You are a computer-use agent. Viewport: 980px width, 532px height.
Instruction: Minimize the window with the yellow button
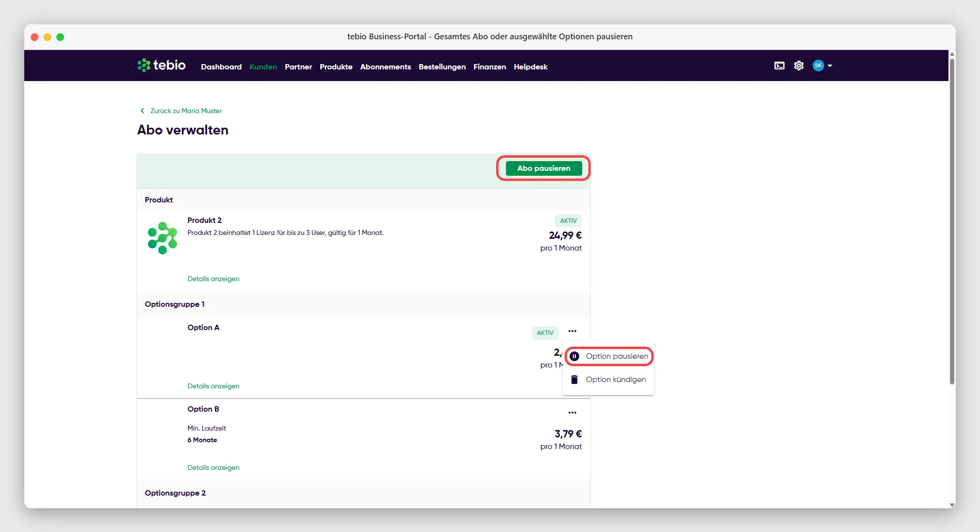click(48, 37)
